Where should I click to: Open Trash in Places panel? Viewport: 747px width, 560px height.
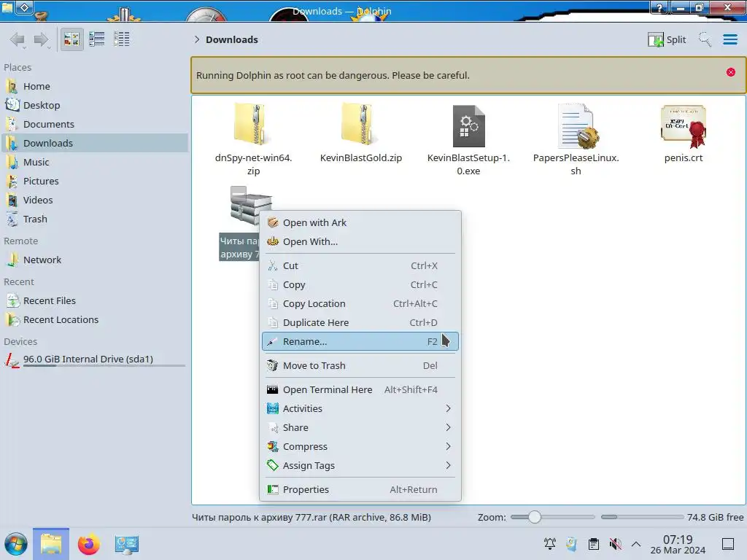[x=94, y=219]
